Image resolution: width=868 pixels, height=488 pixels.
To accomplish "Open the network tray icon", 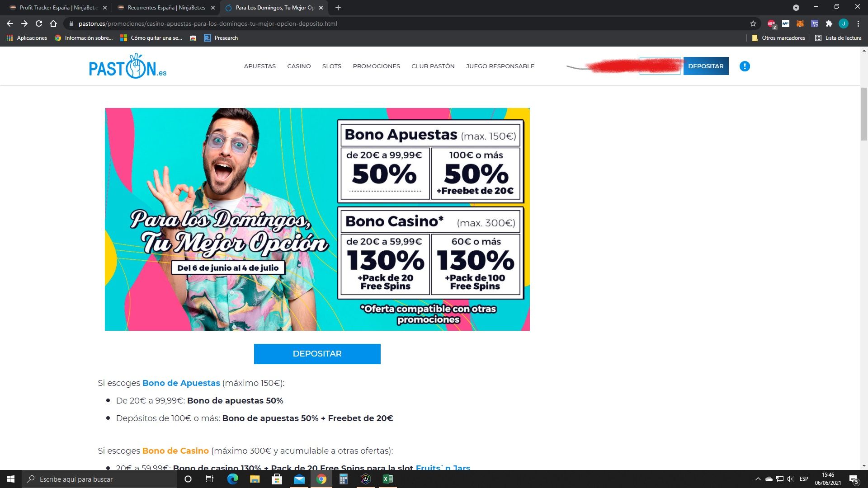I will pos(780,479).
